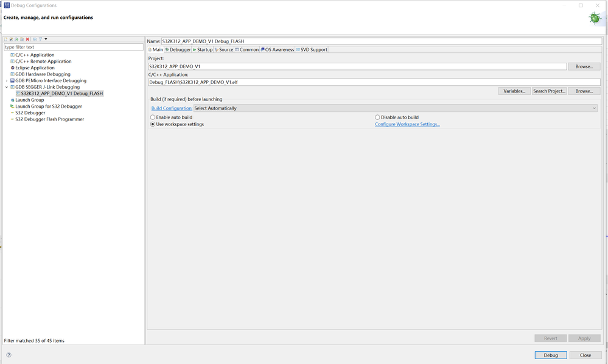Open Configure Workspace Settings link
608x364 pixels.
[x=407, y=124]
